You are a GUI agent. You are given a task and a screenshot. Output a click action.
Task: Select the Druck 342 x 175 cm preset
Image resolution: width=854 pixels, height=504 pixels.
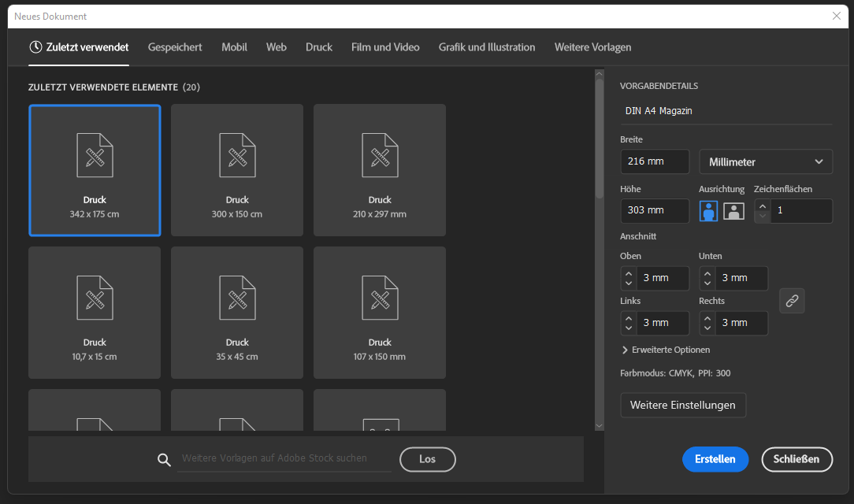pos(95,169)
